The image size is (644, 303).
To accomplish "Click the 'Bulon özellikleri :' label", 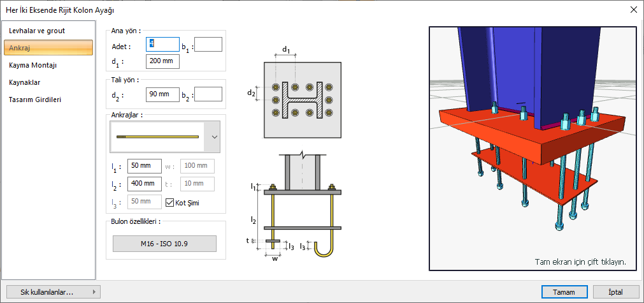I will [x=136, y=221].
